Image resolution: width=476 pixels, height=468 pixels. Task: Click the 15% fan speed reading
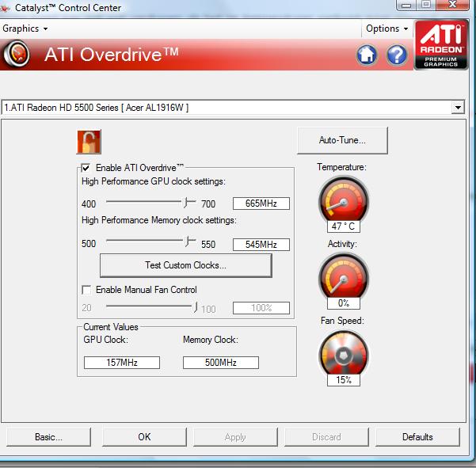tap(344, 380)
